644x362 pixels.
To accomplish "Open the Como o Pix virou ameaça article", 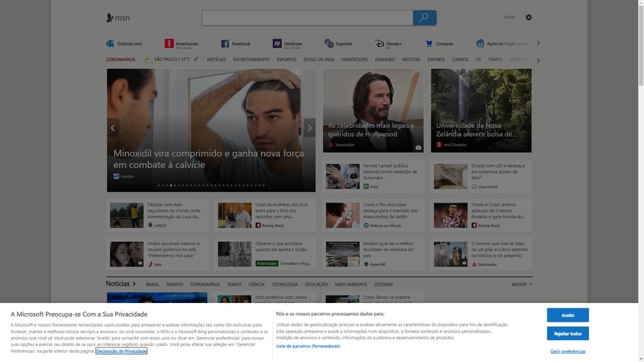I will click(x=373, y=215).
